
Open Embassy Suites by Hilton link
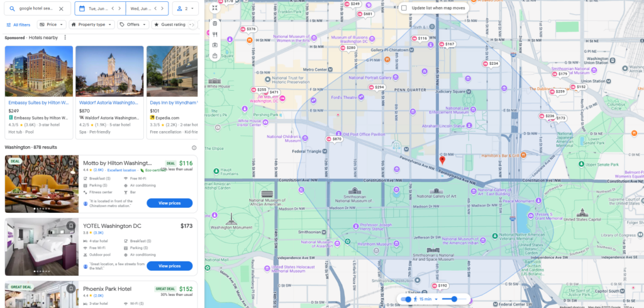pyautogui.click(x=38, y=103)
